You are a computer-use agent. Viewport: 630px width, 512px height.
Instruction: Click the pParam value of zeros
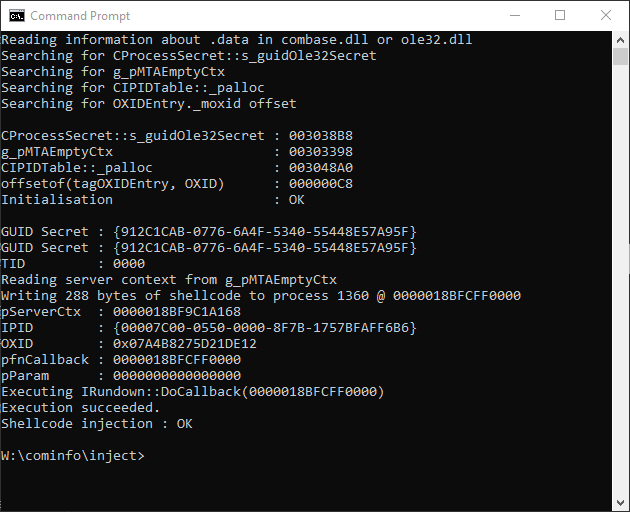point(177,376)
